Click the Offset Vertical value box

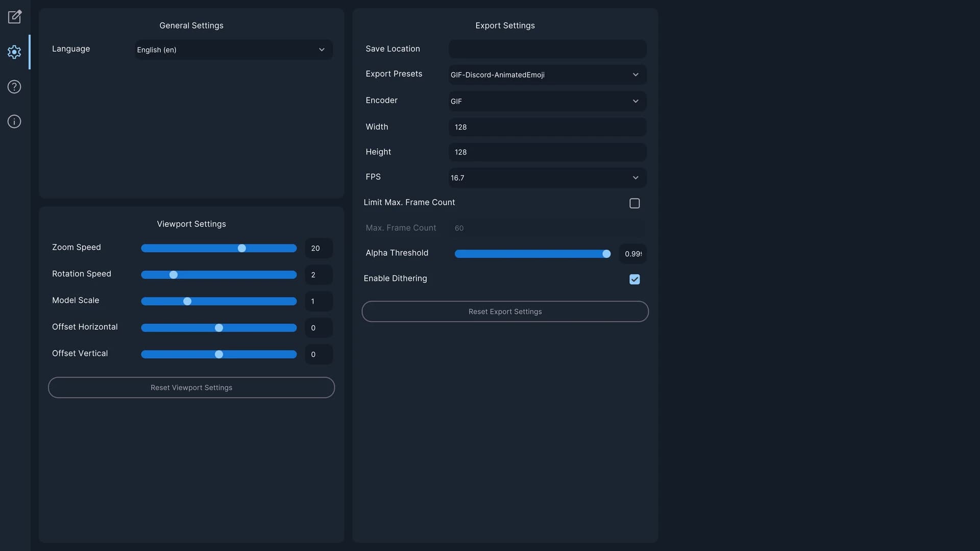click(x=318, y=354)
